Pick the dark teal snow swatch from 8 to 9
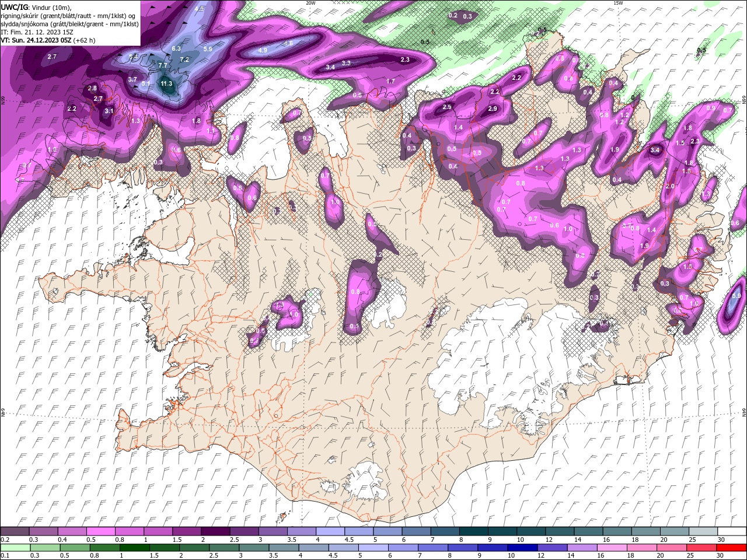 pos(473,531)
